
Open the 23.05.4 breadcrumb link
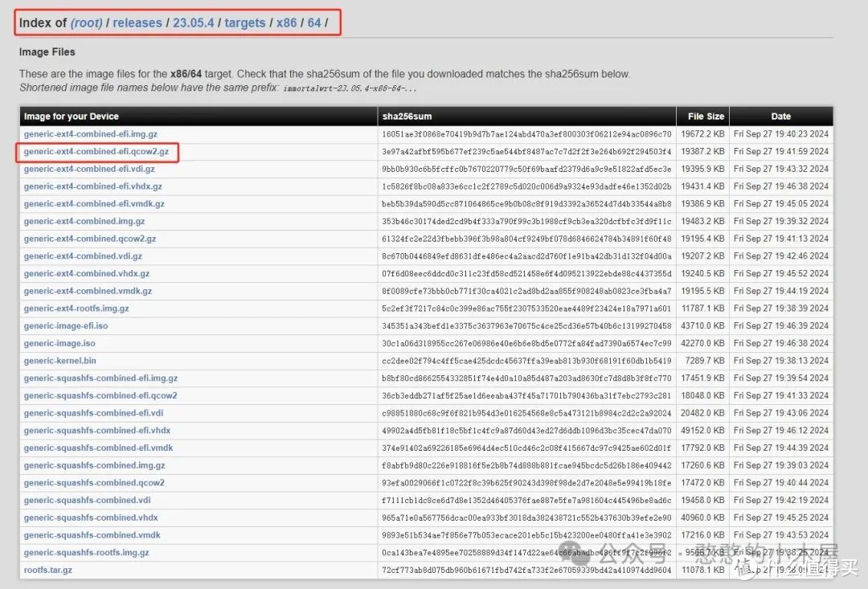[193, 22]
